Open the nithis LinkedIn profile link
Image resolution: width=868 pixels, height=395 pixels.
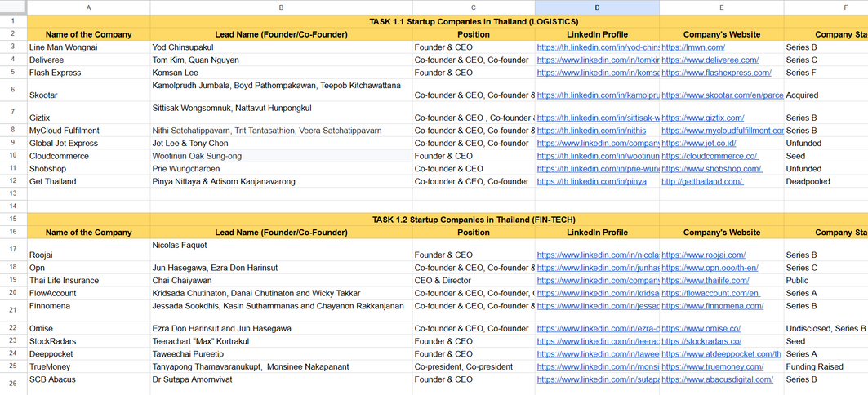591,131
